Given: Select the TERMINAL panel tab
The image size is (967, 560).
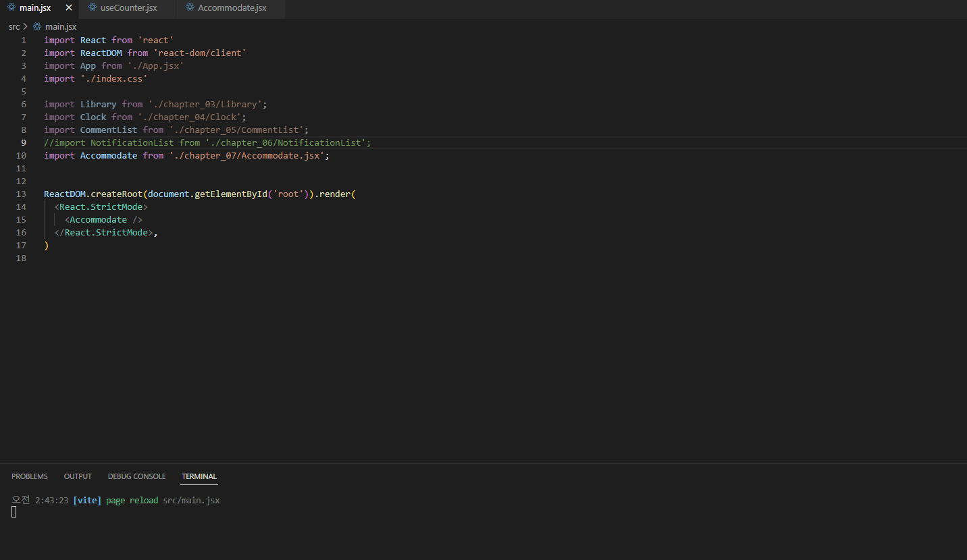Looking at the screenshot, I should click(x=199, y=476).
